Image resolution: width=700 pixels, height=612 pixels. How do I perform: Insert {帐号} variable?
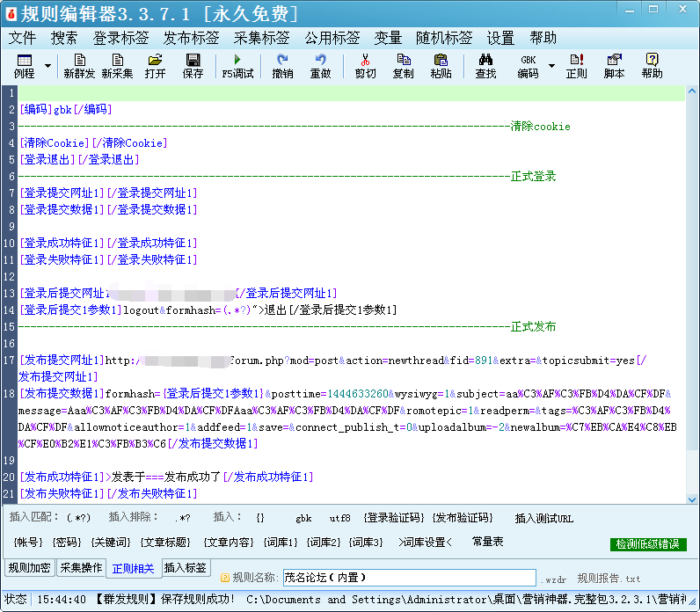[x=27, y=542]
